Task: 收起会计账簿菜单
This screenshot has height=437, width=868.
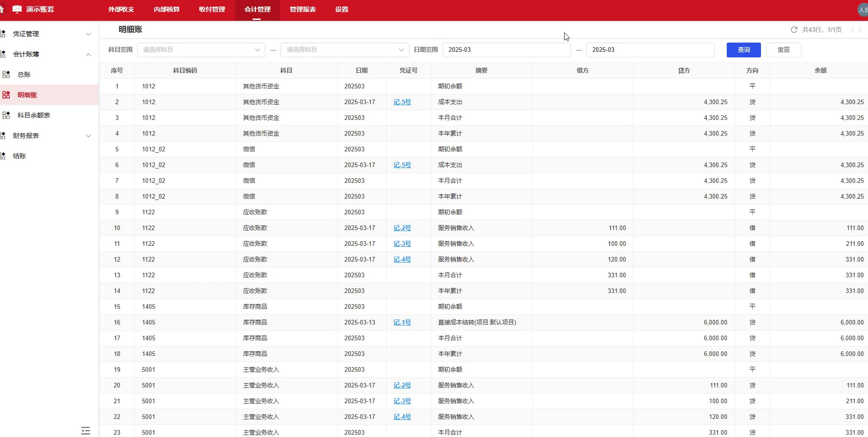Action: [88, 54]
